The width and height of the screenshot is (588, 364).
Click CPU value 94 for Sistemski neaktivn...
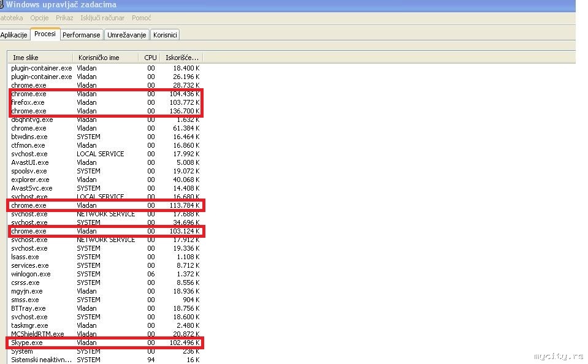coord(151,360)
